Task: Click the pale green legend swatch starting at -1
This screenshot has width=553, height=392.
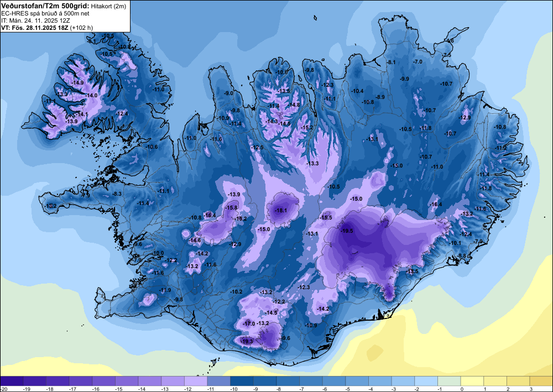Action: (449, 381)
